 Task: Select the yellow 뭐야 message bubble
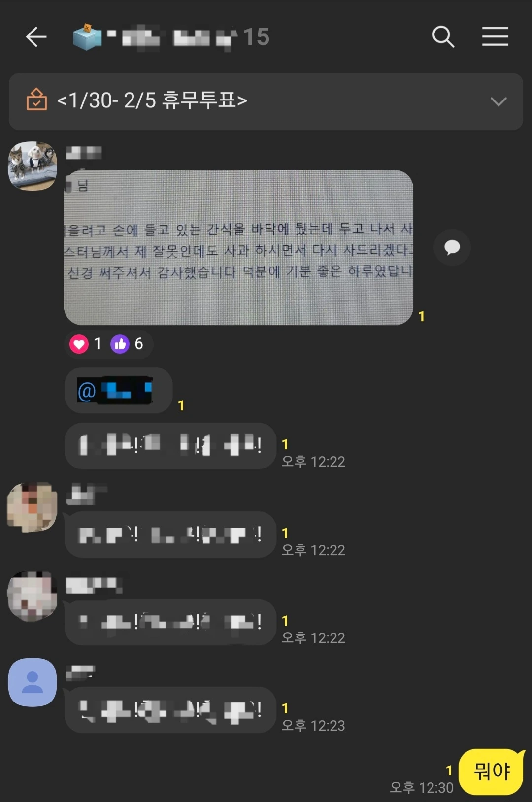click(491, 771)
